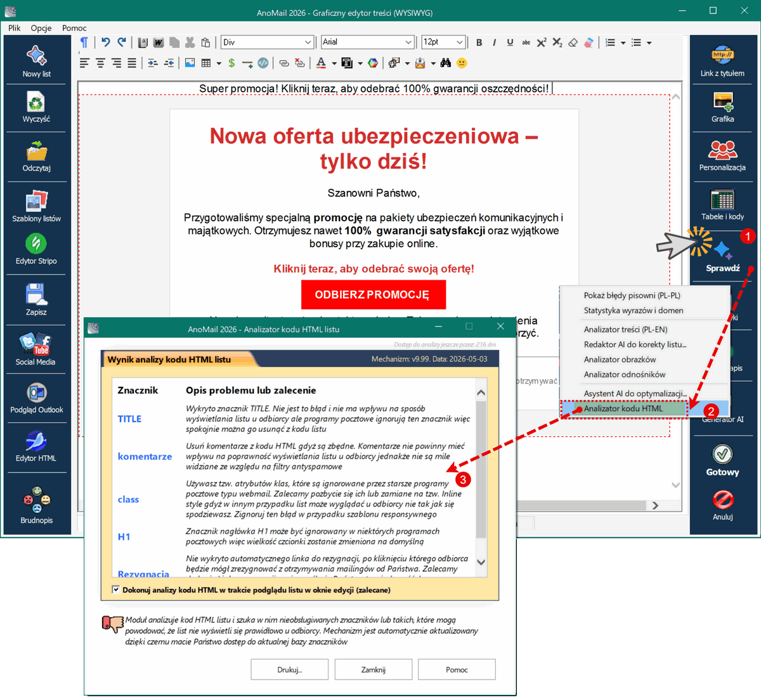Click the Wyczyść recycle icon
Image resolution: width=761 pixels, height=700 pixels.
[x=36, y=101]
